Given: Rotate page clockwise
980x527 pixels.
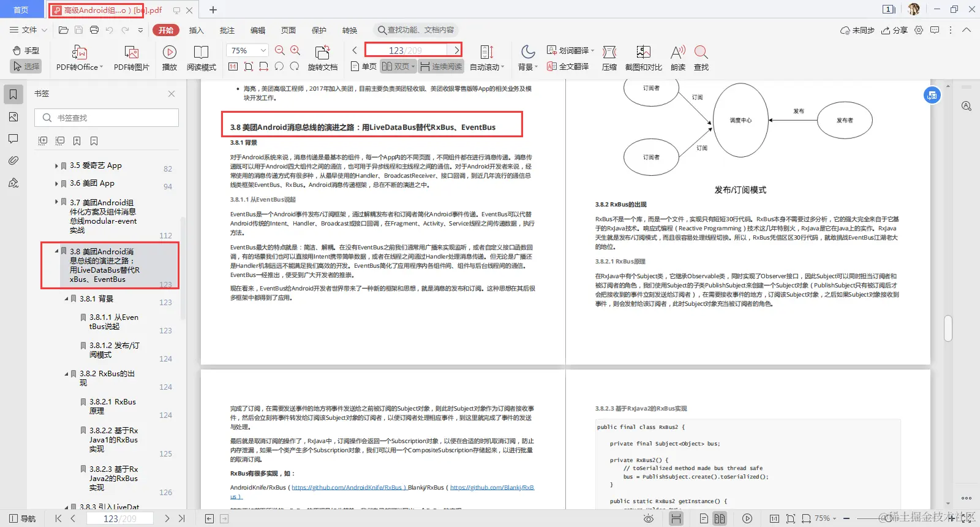Looking at the screenshot, I should (x=295, y=66).
